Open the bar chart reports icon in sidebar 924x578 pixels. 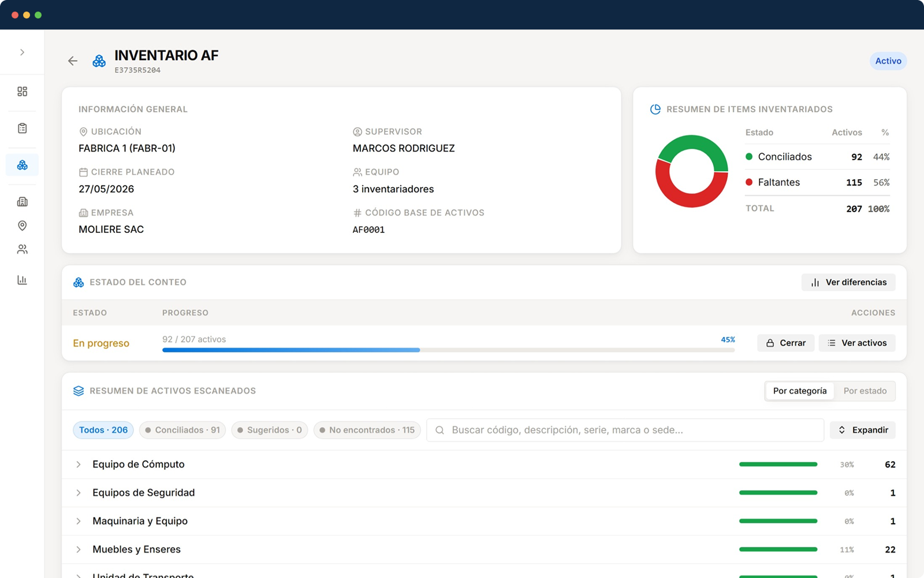click(x=22, y=280)
